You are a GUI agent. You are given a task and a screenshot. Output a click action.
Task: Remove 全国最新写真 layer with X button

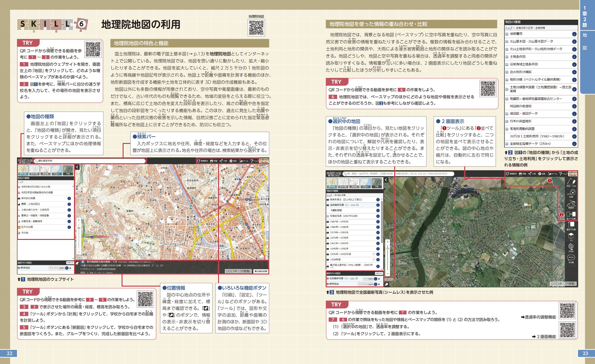[379, 279]
